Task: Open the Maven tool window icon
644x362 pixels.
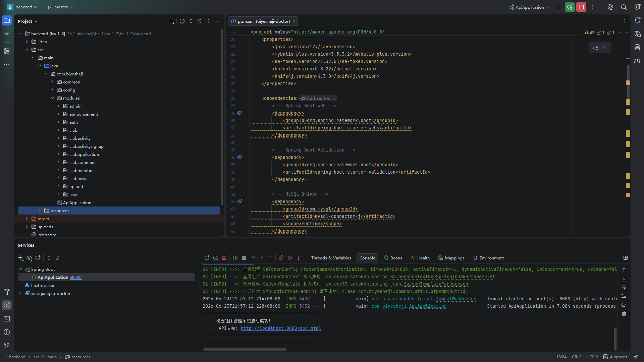Action: (x=637, y=61)
